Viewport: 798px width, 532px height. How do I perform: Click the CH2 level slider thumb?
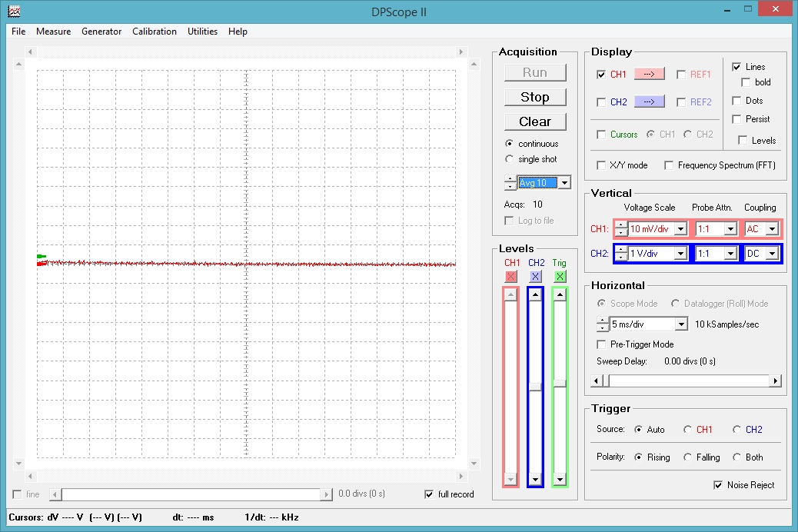(535, 387)
